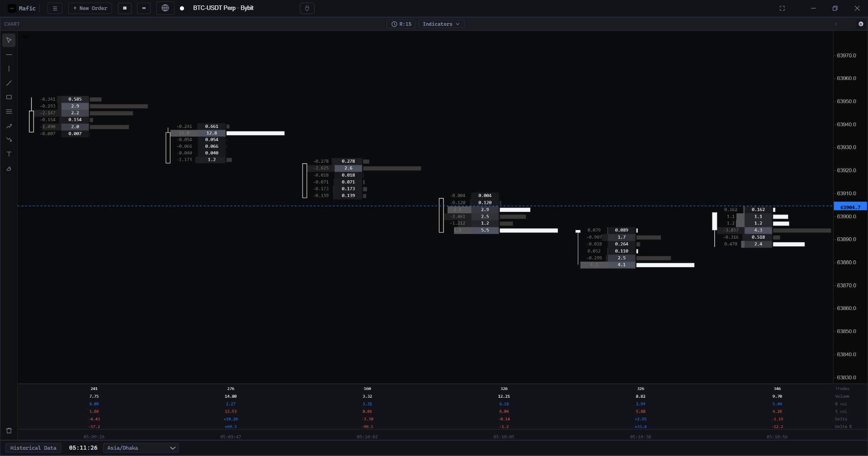
Task: Open chart settings gear icon
Action: [x=861, y=24]
